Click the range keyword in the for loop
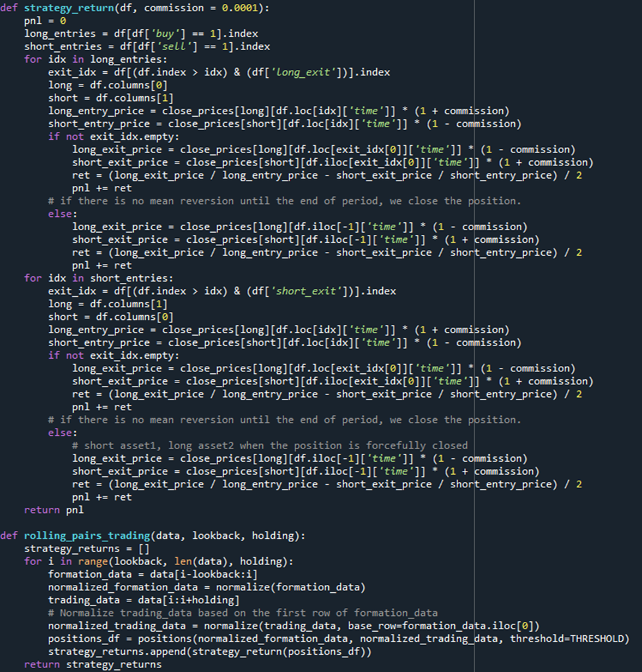 pos(93,561)
